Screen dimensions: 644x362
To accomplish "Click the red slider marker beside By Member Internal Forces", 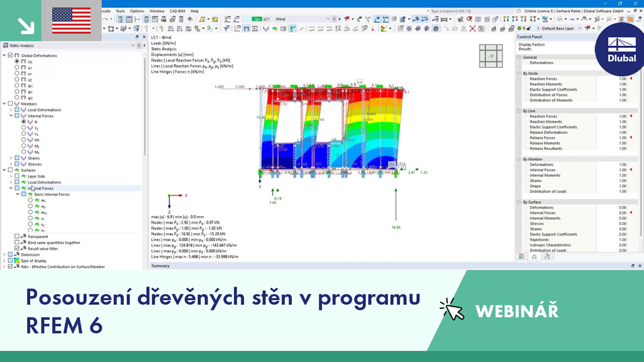I will pos(631,170).
